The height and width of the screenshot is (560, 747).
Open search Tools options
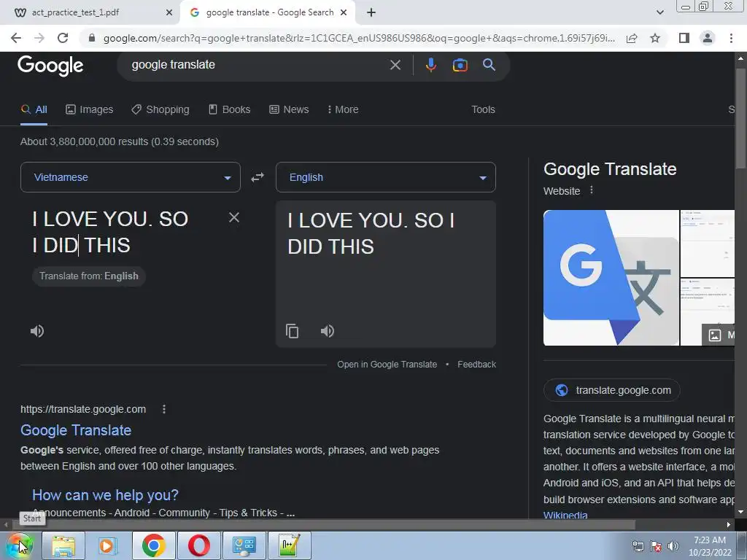483,109
